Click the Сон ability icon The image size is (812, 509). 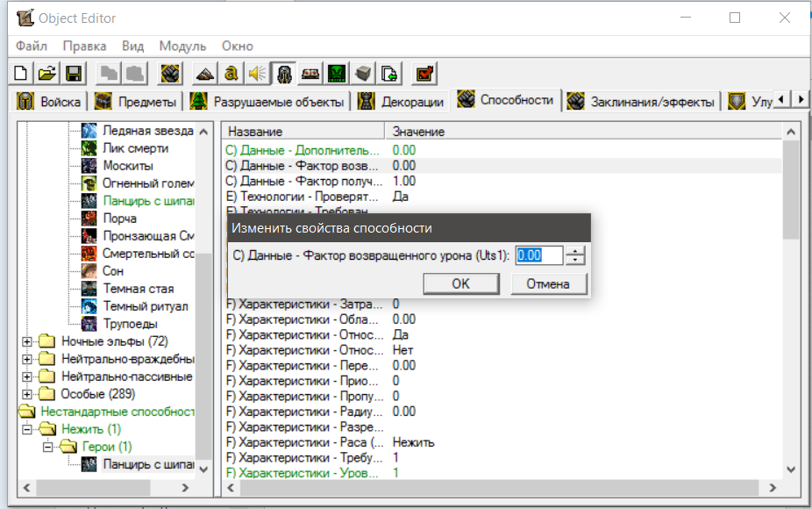(x=89, y=271)
